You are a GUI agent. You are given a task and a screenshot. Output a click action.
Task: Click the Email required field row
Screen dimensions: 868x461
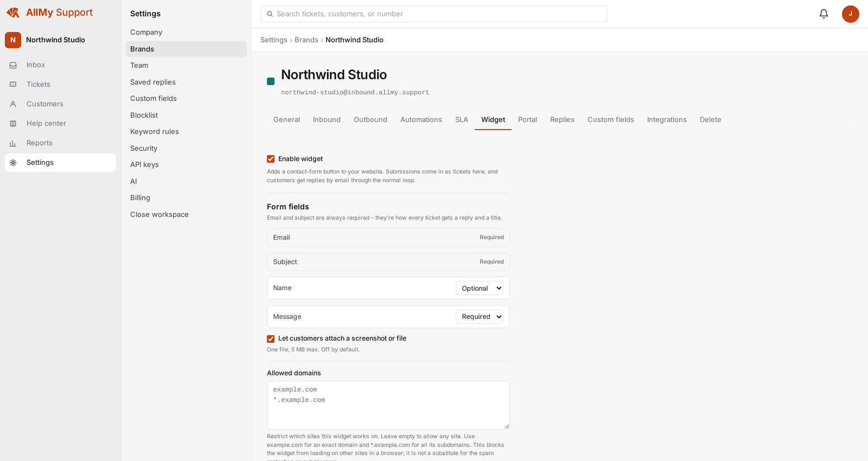click(x=388, y=238)
